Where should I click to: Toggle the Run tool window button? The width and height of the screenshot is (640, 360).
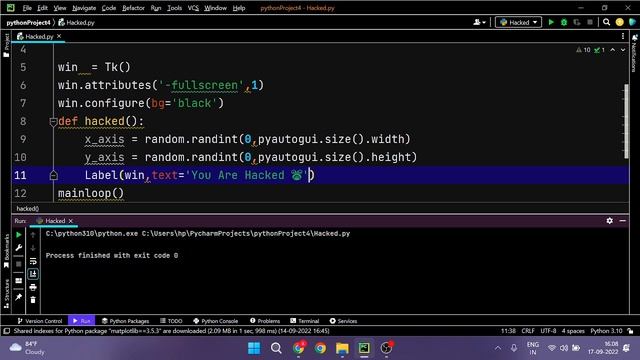point(81,321)
